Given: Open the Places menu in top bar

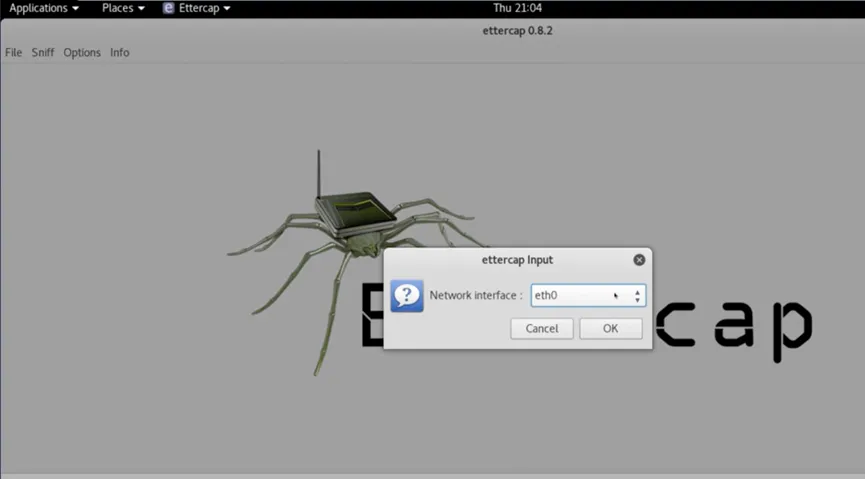Looking at the screenshot, I should (x=122, y=8).
